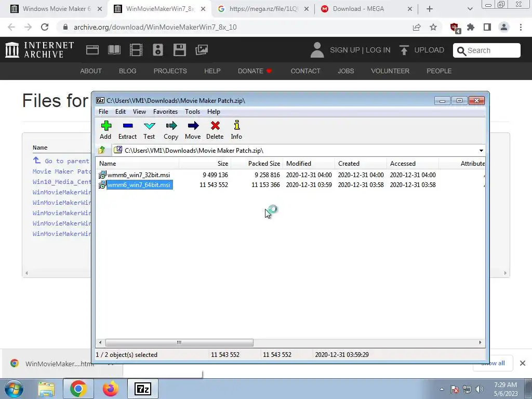Open the Video film-strip icon
This screenshot has height=399, width=532.
point(136,50)
